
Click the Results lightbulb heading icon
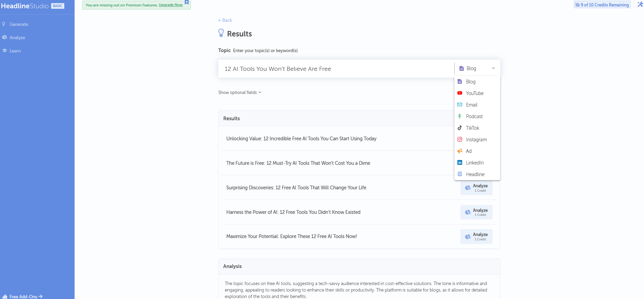221,33
